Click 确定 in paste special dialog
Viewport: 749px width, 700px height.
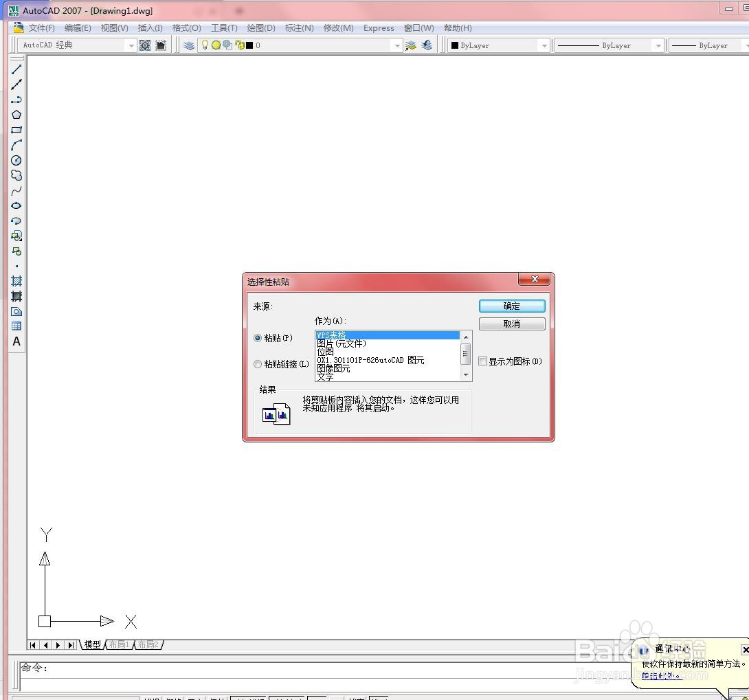click(x=512, y=306)
